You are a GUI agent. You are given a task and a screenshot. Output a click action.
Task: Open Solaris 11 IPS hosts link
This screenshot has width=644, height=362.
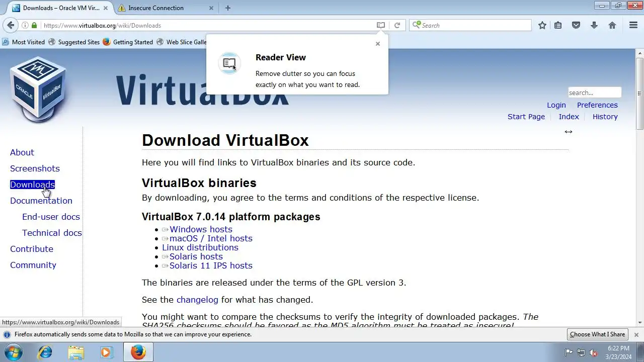[x=211, y=265]
